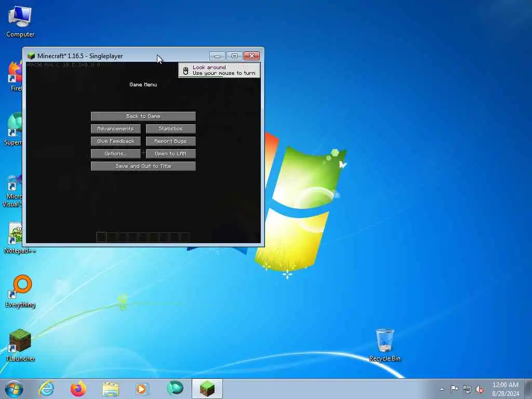This screenshot has height=399, width=532.
Task: Click the Game Menu heading text
Action: [x=143, y=85]
